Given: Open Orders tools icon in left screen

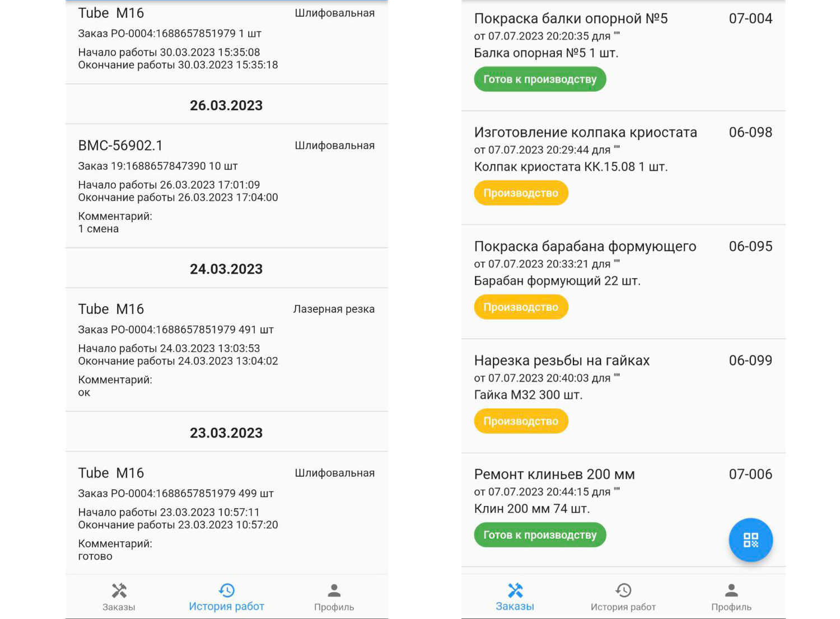Looking at the screenshot, I should point(119,590).
